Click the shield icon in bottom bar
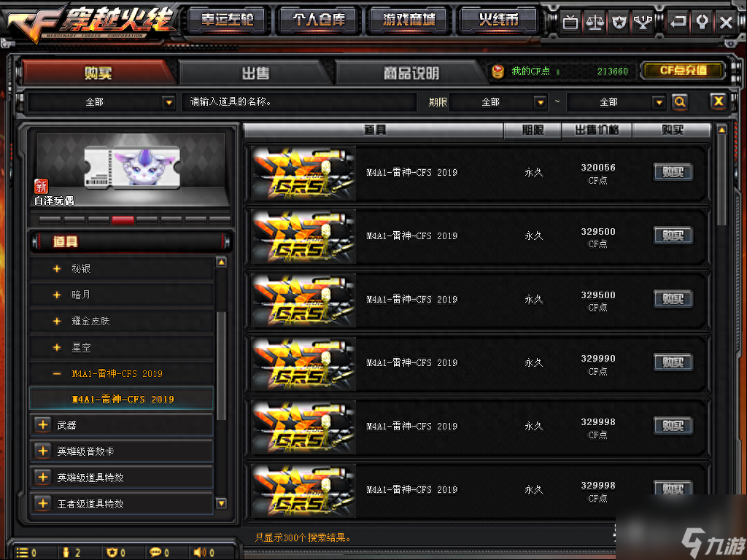 pos(112,553)
